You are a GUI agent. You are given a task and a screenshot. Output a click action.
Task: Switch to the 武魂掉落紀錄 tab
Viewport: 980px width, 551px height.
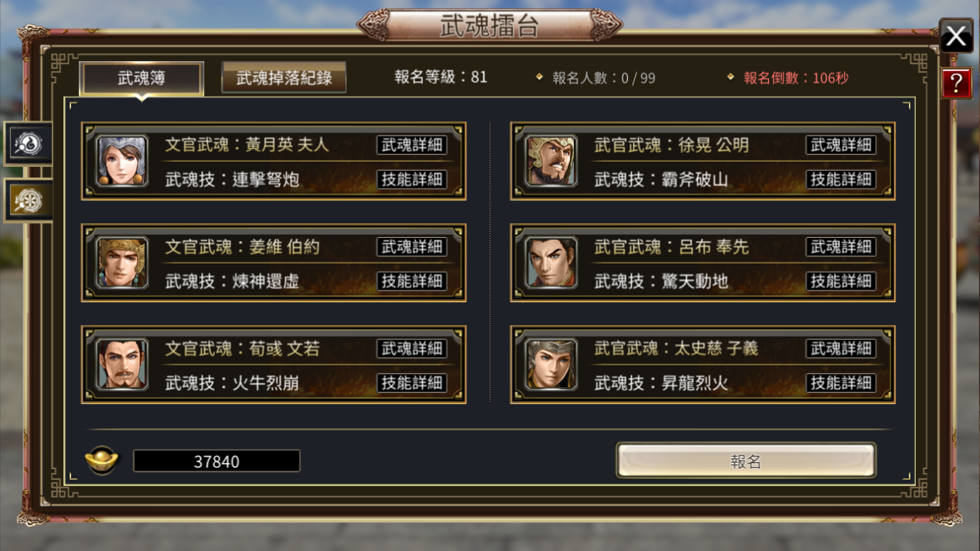pyautogui.click(x=284, y=77)
